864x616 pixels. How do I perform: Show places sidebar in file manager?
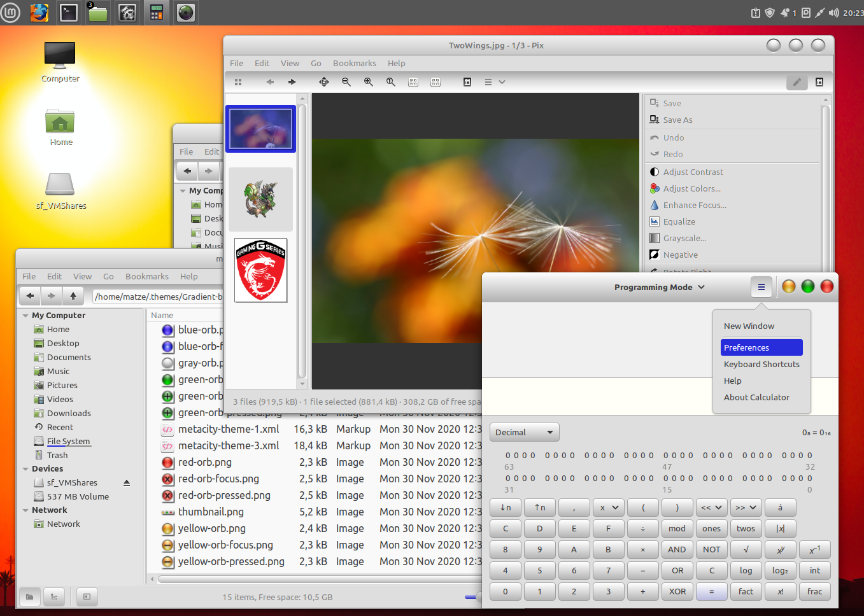pyautogui.click(x=29, y=597)
